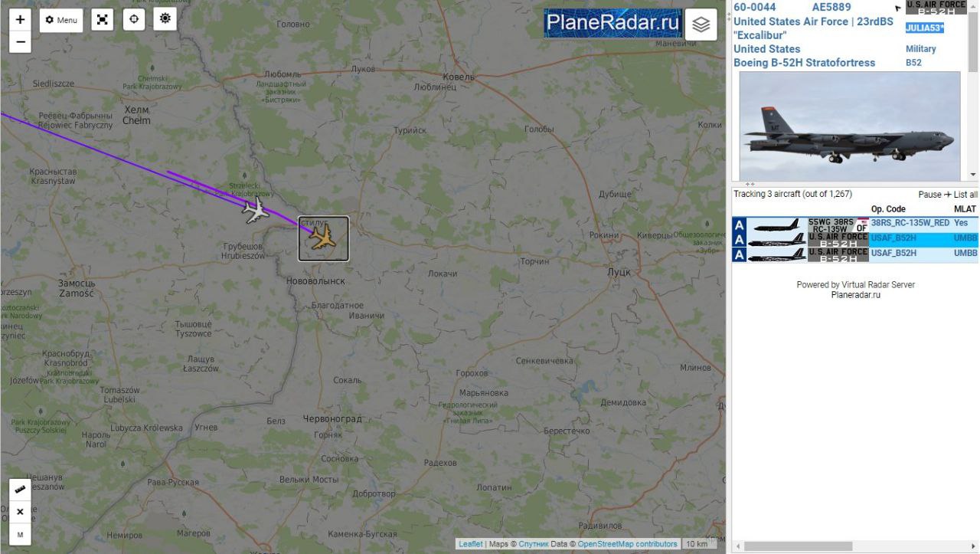Zoom in the map with plus button

click(x=20, y=20)
